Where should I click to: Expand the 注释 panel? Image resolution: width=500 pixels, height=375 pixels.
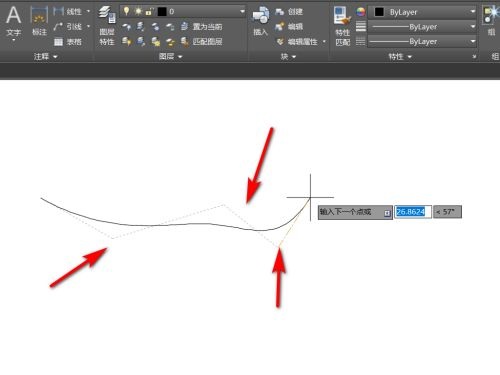coord(46,57)
